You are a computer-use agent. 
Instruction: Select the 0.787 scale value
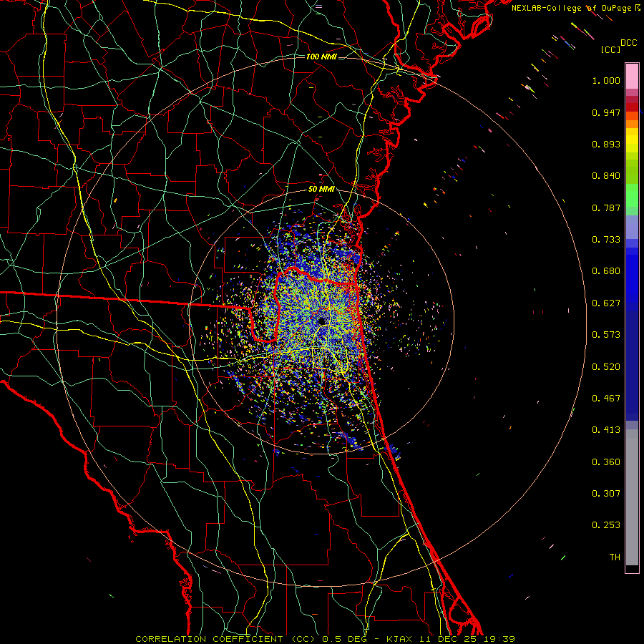point(606,208)
